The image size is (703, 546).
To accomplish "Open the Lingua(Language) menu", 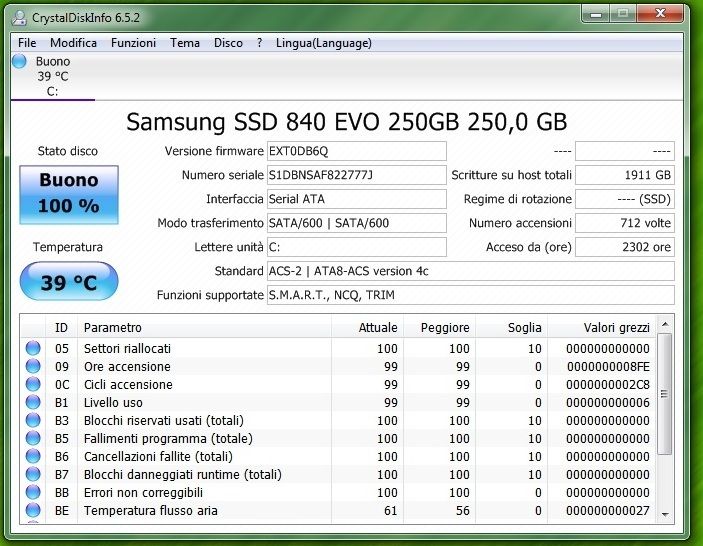I will [x=324, y=43].
